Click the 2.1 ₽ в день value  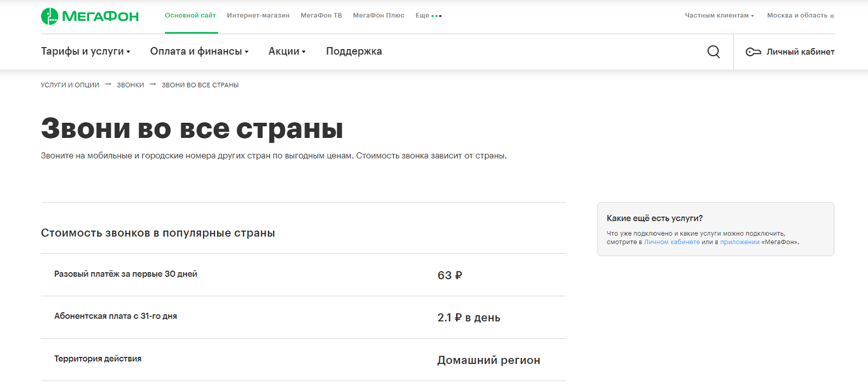pos(469,317)
